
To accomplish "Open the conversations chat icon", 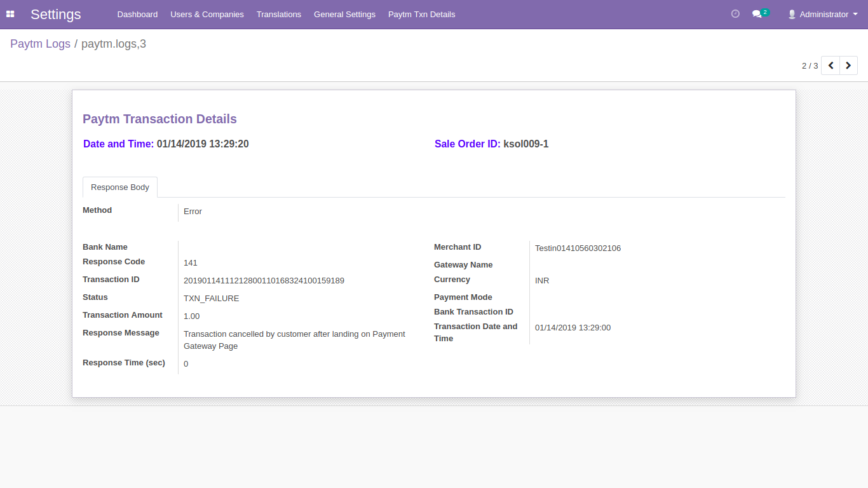I will tap(757, 14).
